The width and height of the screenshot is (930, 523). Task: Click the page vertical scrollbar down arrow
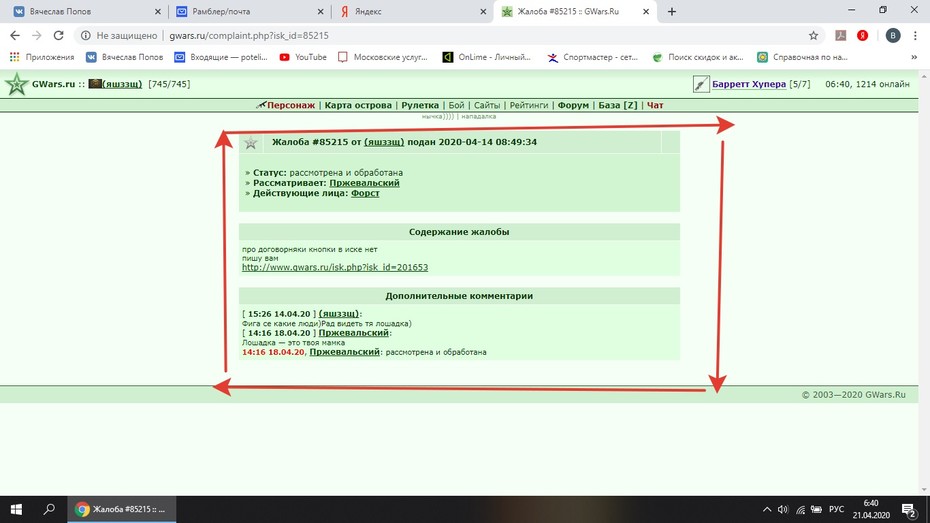click(925, 490)
